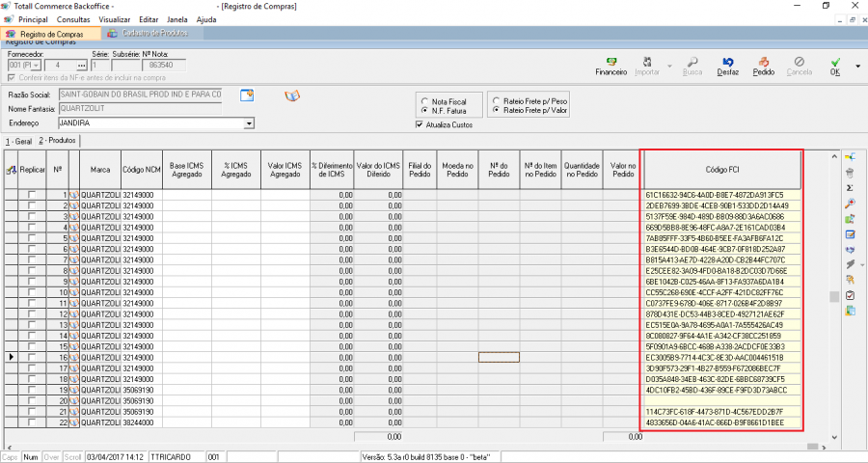Click the insert row icon atop right sidebar
868x463 pixels.
click(850, 156)
